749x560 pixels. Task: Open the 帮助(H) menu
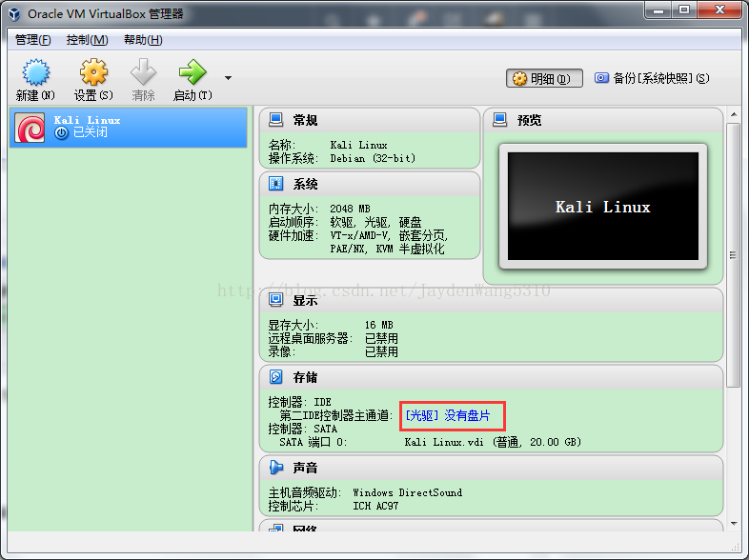143,40
